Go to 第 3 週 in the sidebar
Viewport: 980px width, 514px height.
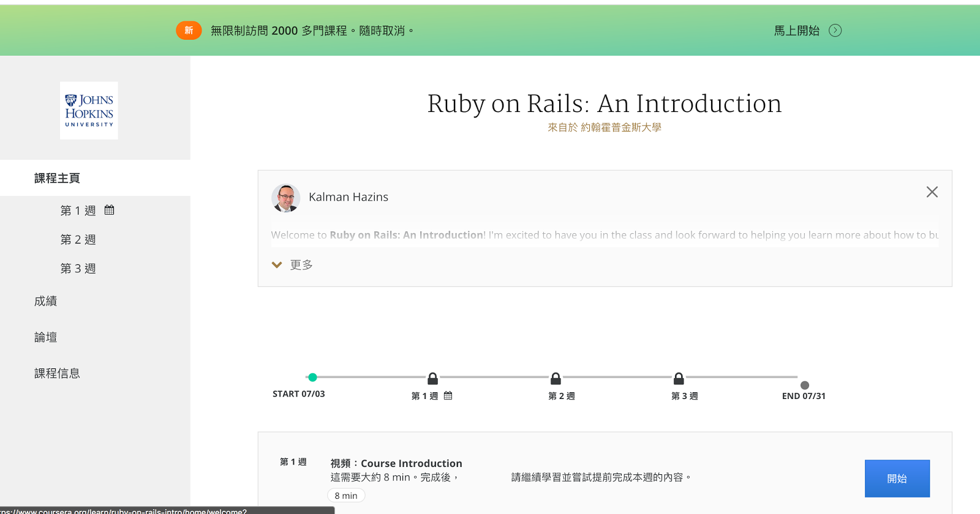[78, 269]
